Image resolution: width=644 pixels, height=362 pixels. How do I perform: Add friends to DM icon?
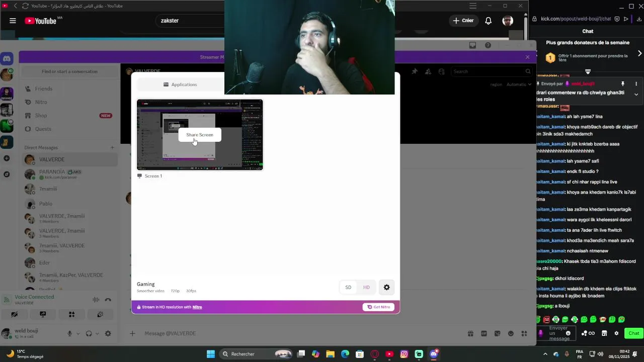pyautogui.click(x=428, y=71)
